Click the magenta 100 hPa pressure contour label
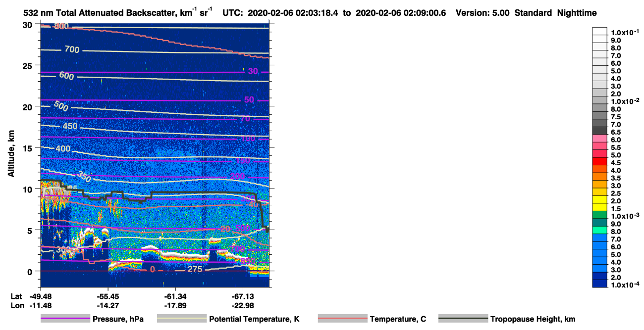644x330 pixels. (x=248, y=139)
